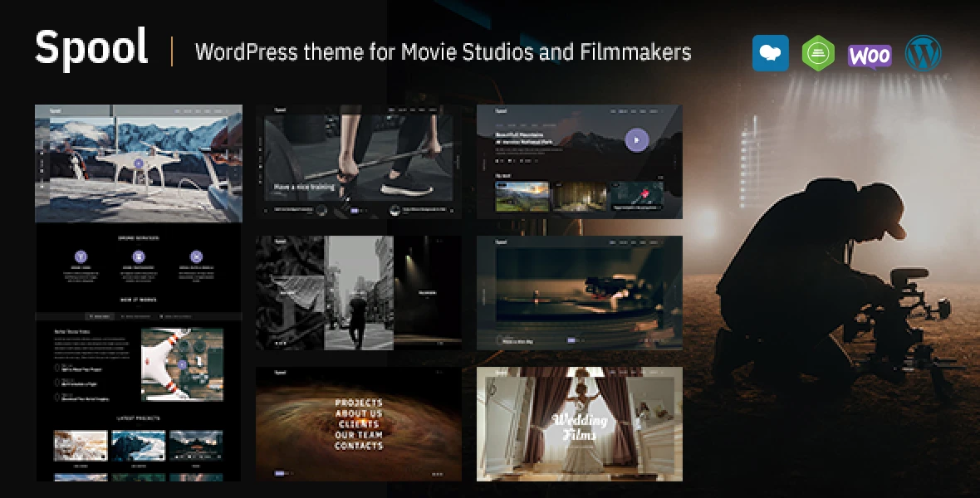Screen dimensions: 980x498
Task: Select the OUR TEAM menu item
Action: [359, 435]
